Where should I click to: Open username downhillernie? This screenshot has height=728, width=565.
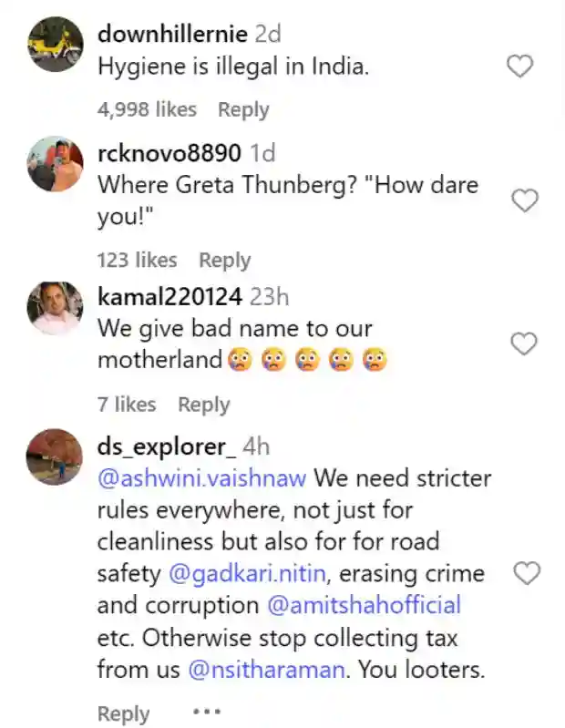click(x=172, y=35)
